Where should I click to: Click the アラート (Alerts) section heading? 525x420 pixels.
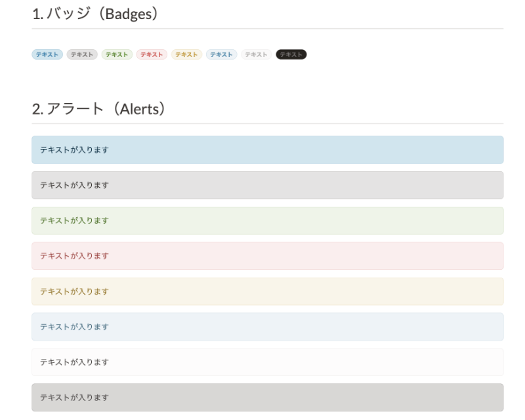click(98, 108)
